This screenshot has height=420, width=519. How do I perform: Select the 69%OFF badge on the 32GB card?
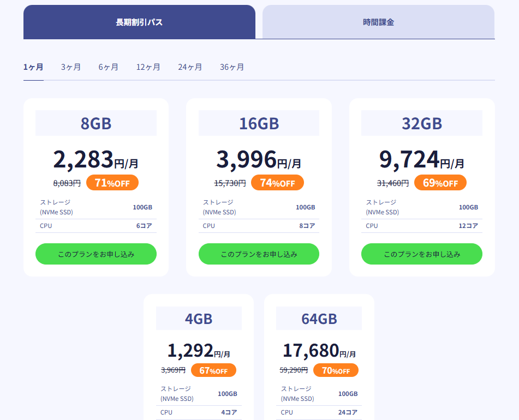(x=440, y=183)
